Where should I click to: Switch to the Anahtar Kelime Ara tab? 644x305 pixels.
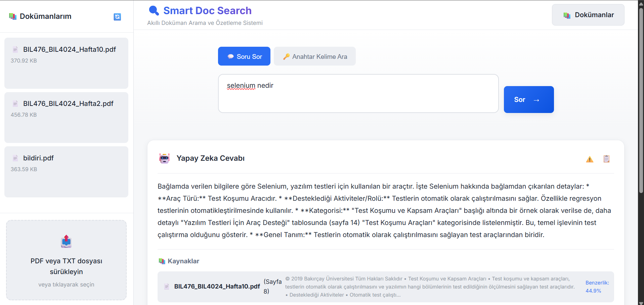point(314,56)
